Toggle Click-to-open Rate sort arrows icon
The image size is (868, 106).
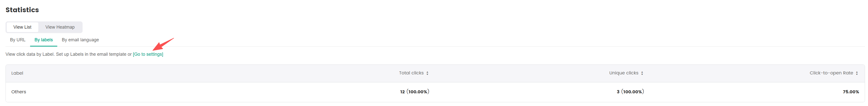[x=856, y=73]
